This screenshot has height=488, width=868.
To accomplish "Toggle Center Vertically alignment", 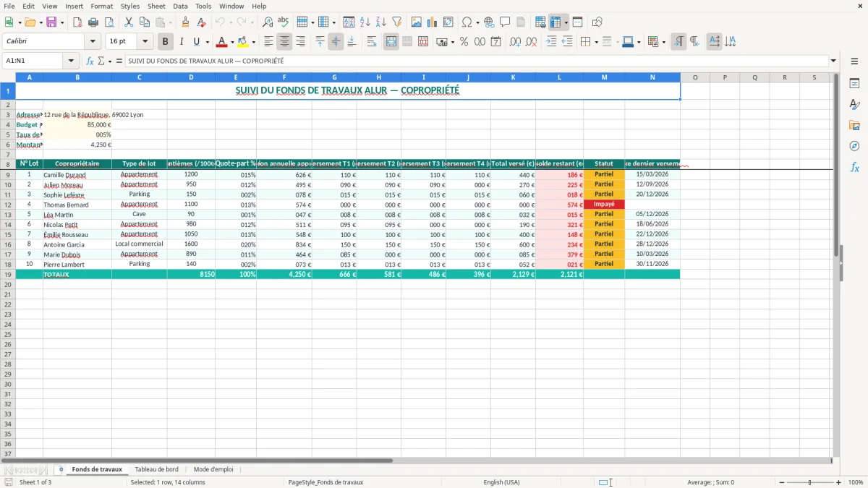I will click(336, 42).
